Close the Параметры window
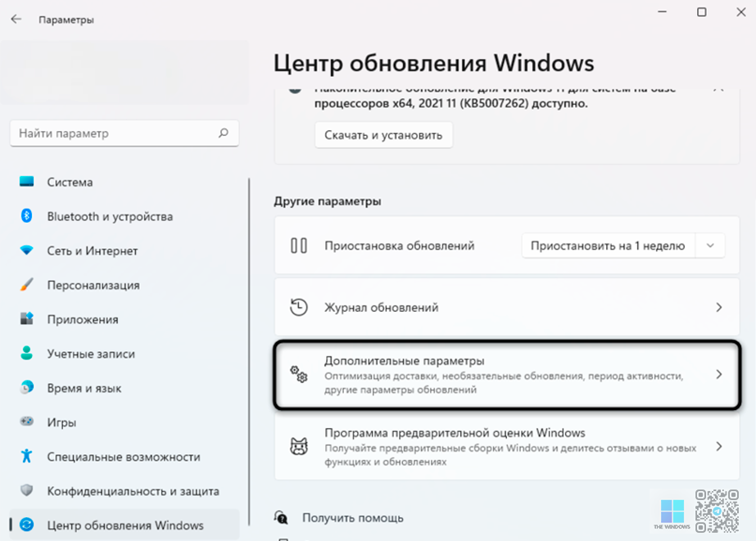 tap(741, 11)
